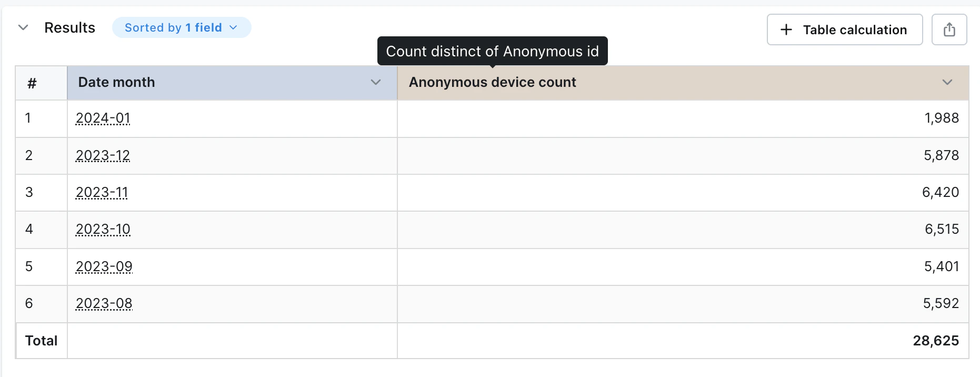Click the export results share icon
This screenshot has height=377, width=980.
[x=949, y=29]
